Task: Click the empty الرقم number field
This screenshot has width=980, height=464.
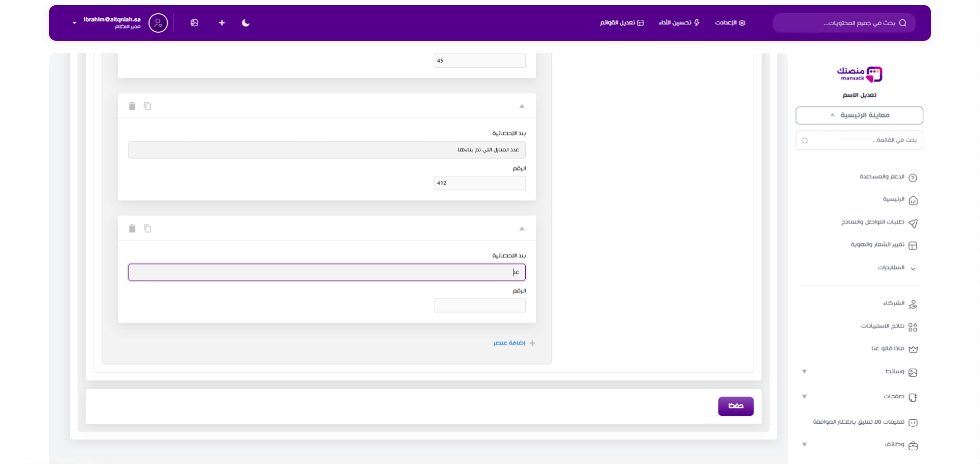Action: (479, 305)
